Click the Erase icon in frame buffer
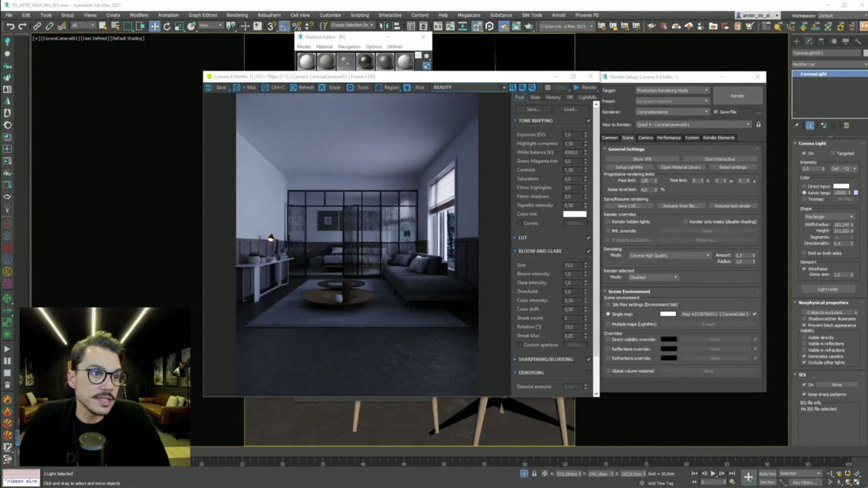The height and width of the screenshot is (488, 868). tap(322, 87)
